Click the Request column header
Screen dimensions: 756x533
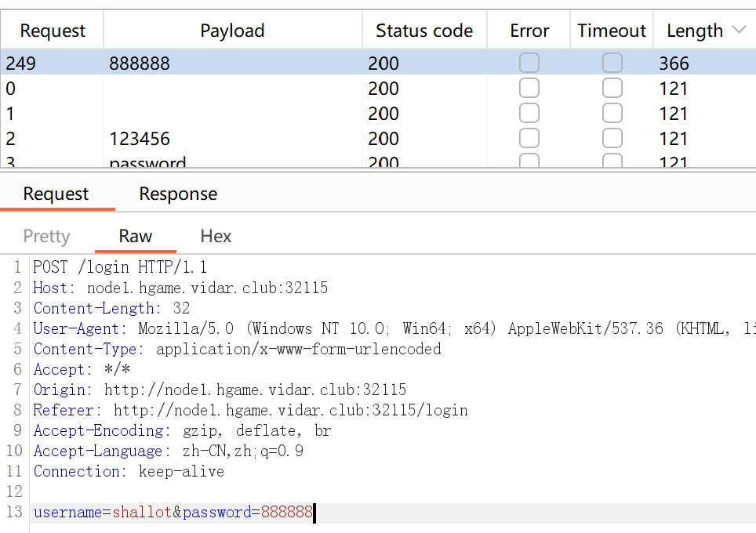pos(53,31)
